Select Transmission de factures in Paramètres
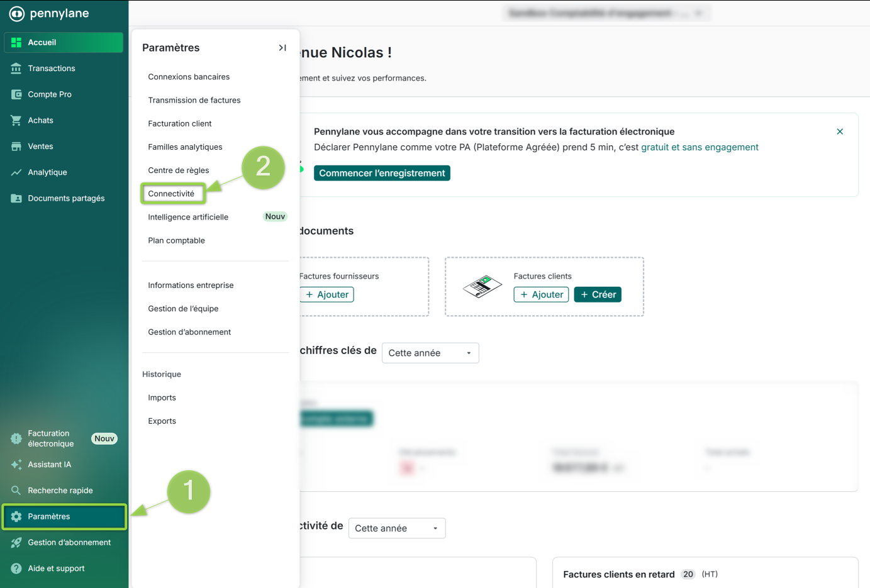The height and width of the screenshot is (588, 870). pos(194,100)
